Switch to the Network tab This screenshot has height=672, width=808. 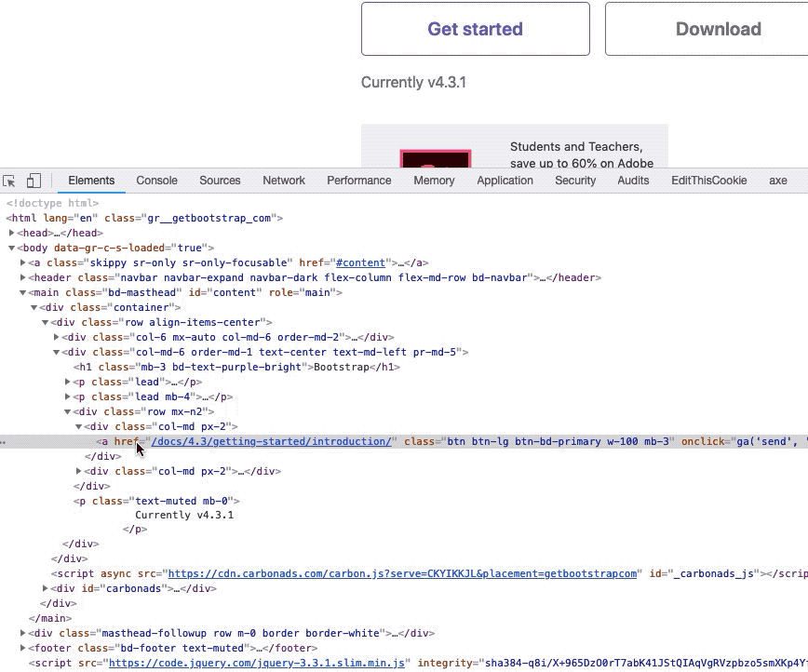[x=283, y=181]
